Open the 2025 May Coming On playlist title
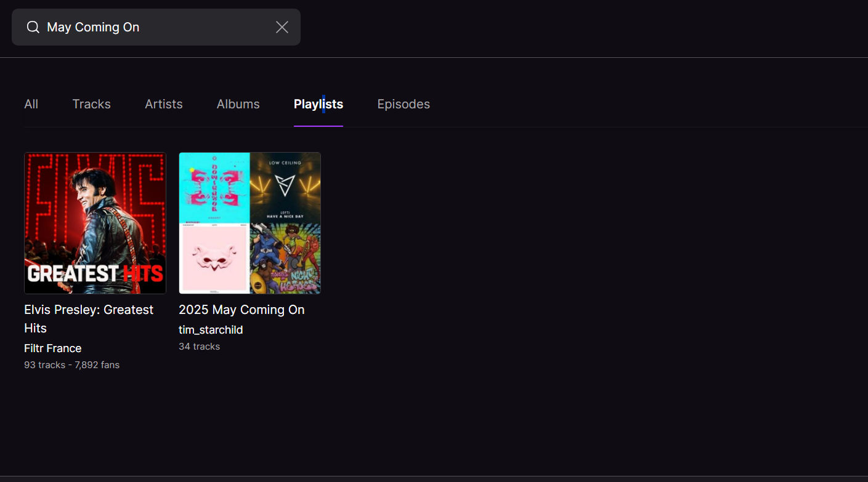 click(x=241, y=310)
